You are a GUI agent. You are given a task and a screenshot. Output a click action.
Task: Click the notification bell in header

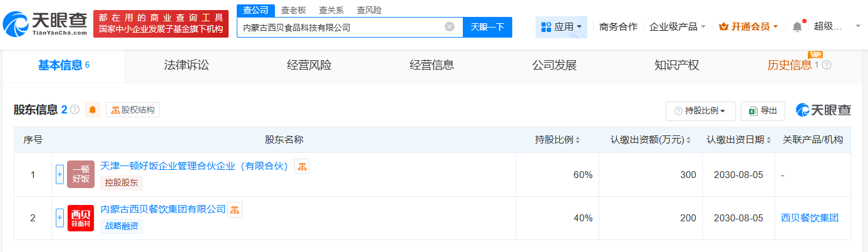click(797, 26)
